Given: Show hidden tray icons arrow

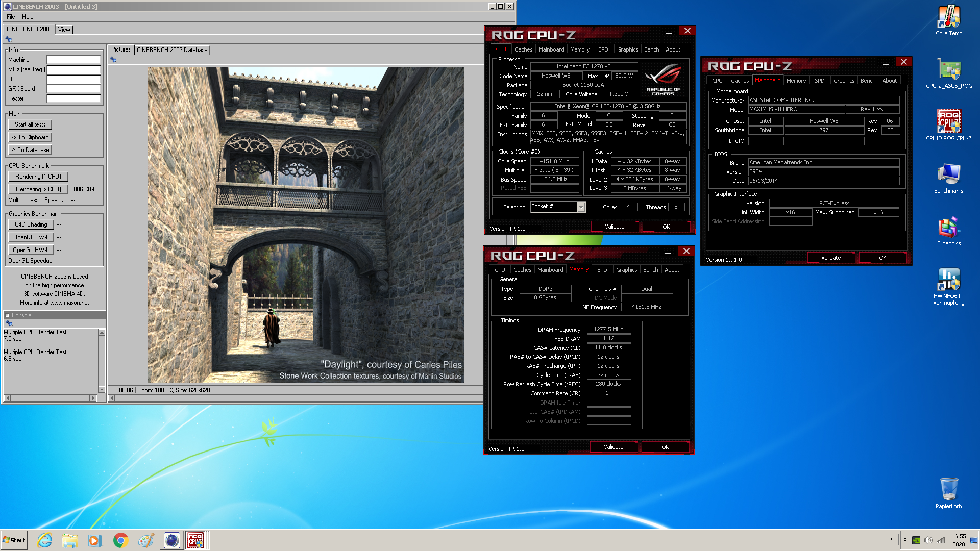Looking at the screenshot, I should pos(905,540).
